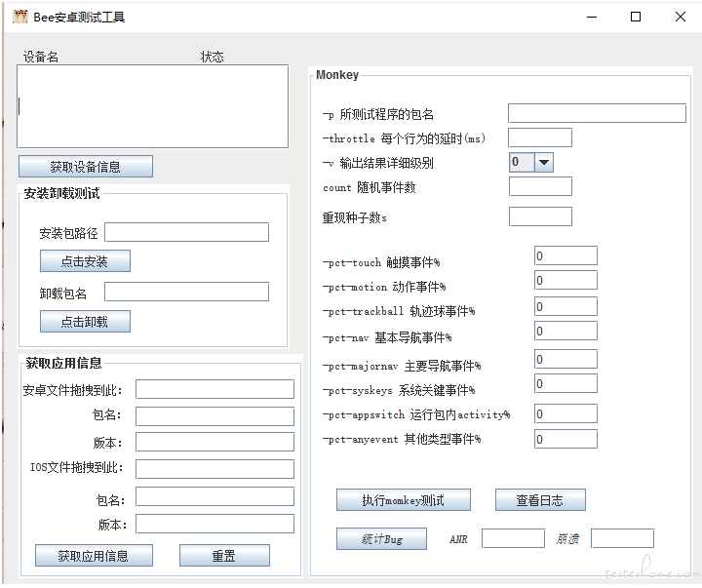Click the 状态 column label
702x588 pixels.
coord(212,57)
